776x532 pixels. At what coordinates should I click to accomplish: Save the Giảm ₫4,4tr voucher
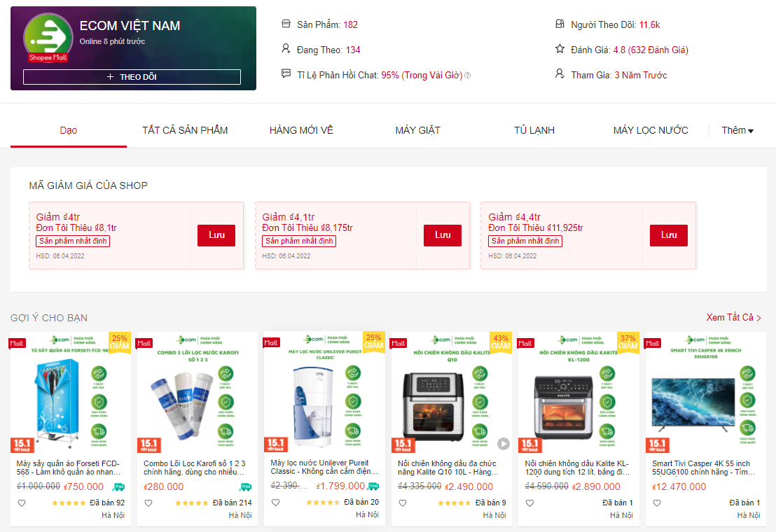(669, 235)
